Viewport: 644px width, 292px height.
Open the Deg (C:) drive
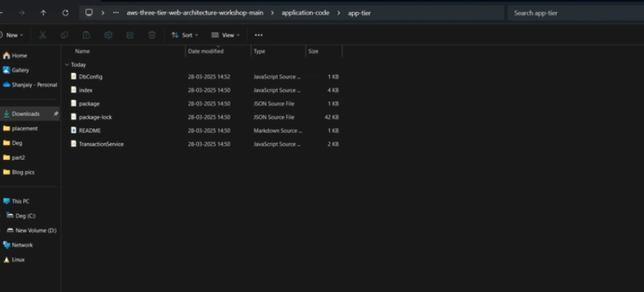click(x=25, y=216)
